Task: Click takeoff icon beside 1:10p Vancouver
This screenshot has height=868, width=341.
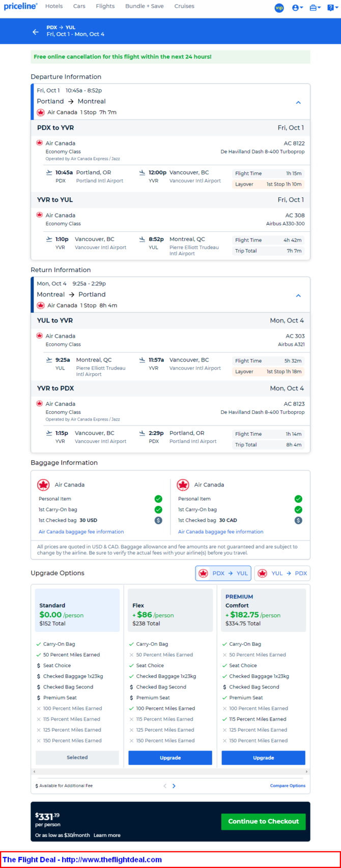Action: click(x=49, y=239)
